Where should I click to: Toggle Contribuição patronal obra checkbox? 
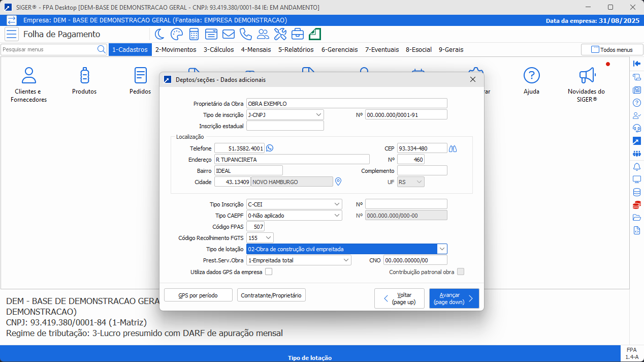460,272
